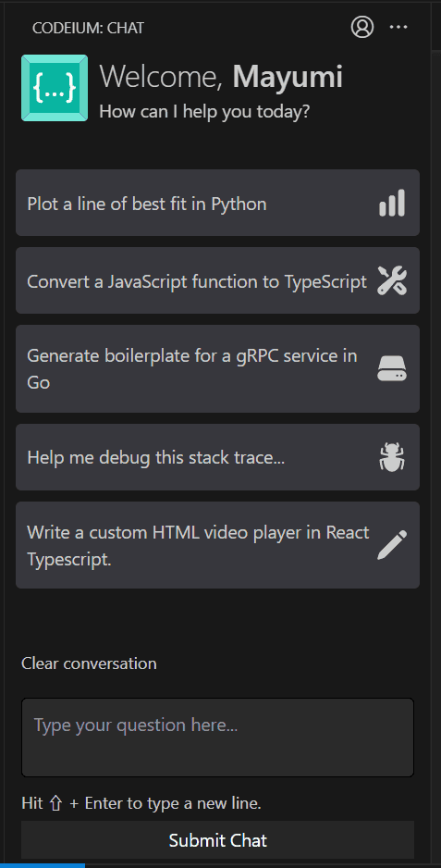Click the shift arrow icon in hint
The image size is (441, 868).
pyautogui.click(x=55, y=804)
